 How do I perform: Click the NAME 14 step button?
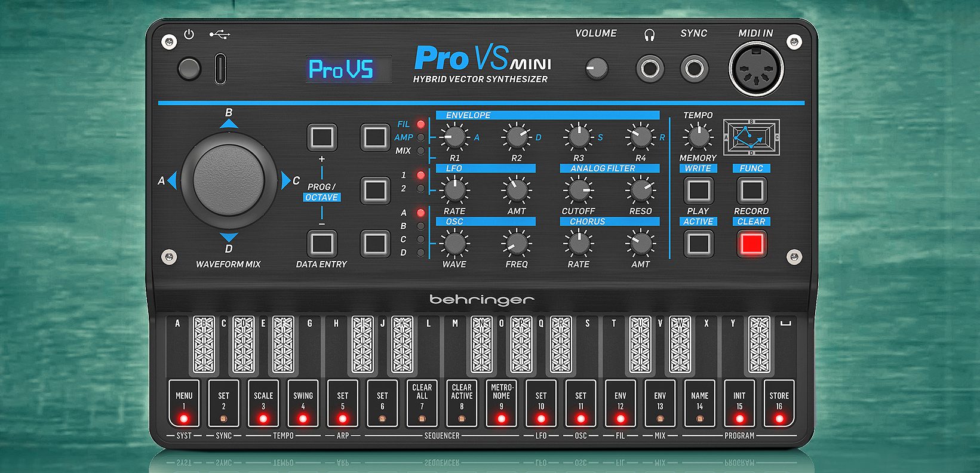[700, 403]
